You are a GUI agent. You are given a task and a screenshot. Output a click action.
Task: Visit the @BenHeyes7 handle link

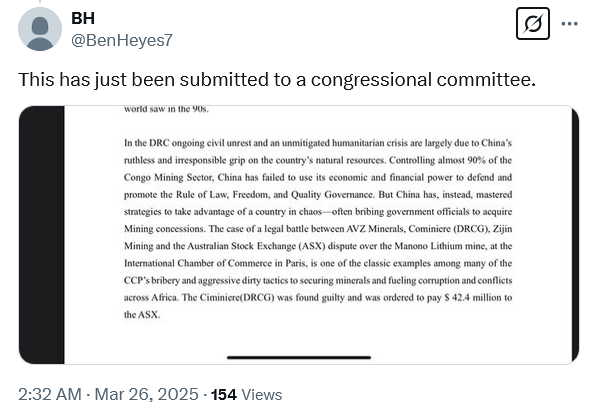pos(122,40)
